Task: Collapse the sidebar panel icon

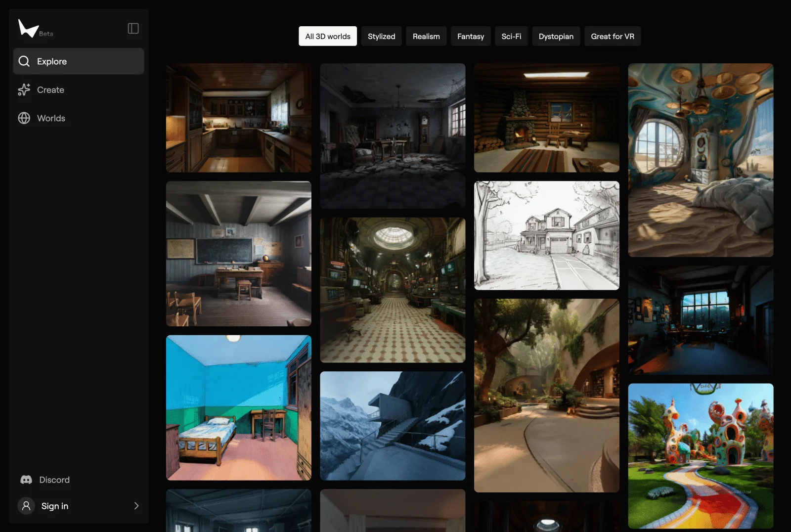Action: [x=133, y=29]
